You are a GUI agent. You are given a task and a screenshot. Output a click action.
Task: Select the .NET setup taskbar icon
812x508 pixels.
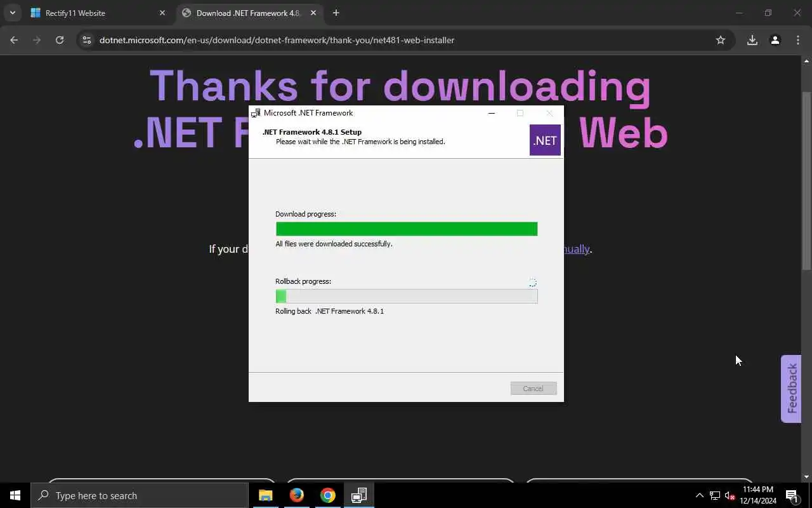[x=359, y=495]
